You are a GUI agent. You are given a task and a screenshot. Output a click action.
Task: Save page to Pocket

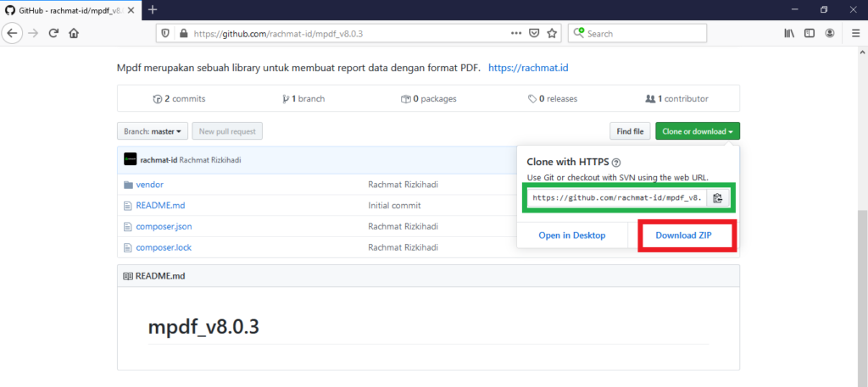click(x=534, y=33)
